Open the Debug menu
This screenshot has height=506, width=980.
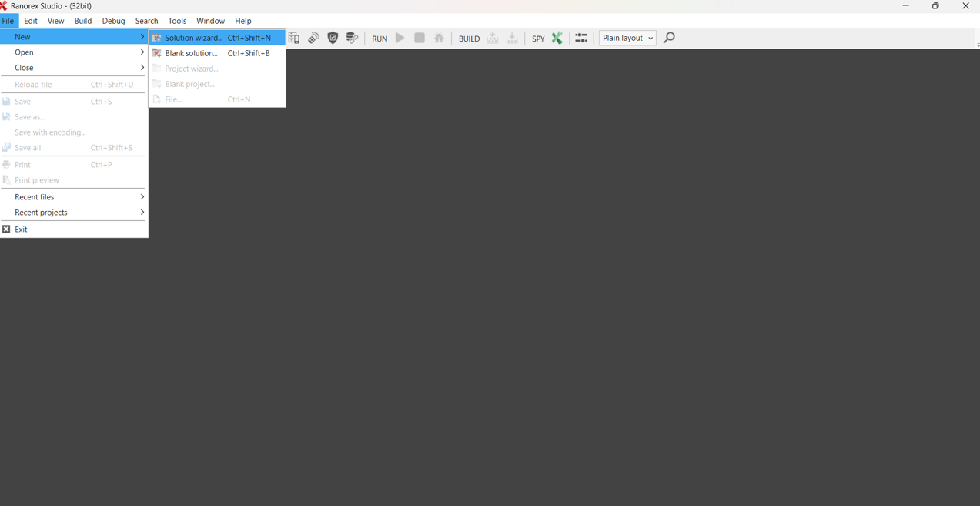[x=113, y=21]
